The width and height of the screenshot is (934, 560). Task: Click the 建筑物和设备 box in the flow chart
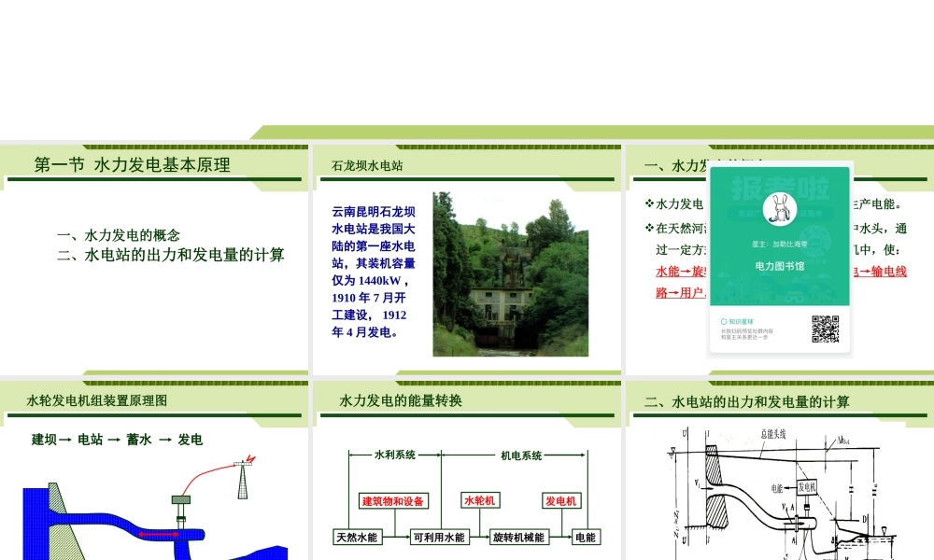(x=394, y=501)
